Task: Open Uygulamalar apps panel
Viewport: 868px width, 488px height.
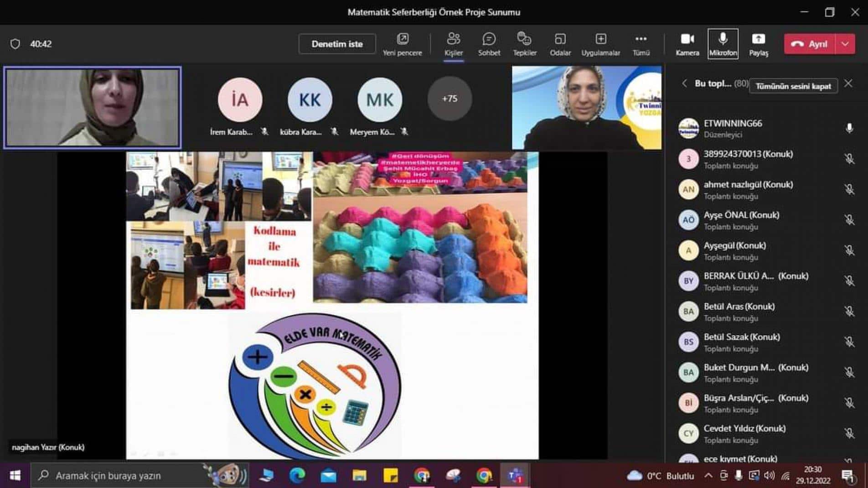Action: pyautogui.click(x=600, y=44)
